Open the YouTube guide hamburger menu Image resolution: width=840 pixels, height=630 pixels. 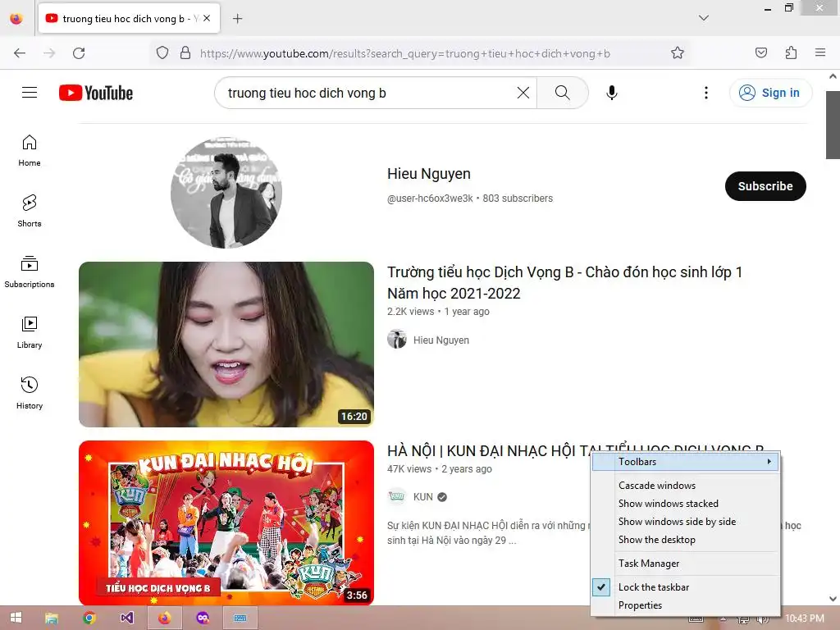[x=30, y=93]
